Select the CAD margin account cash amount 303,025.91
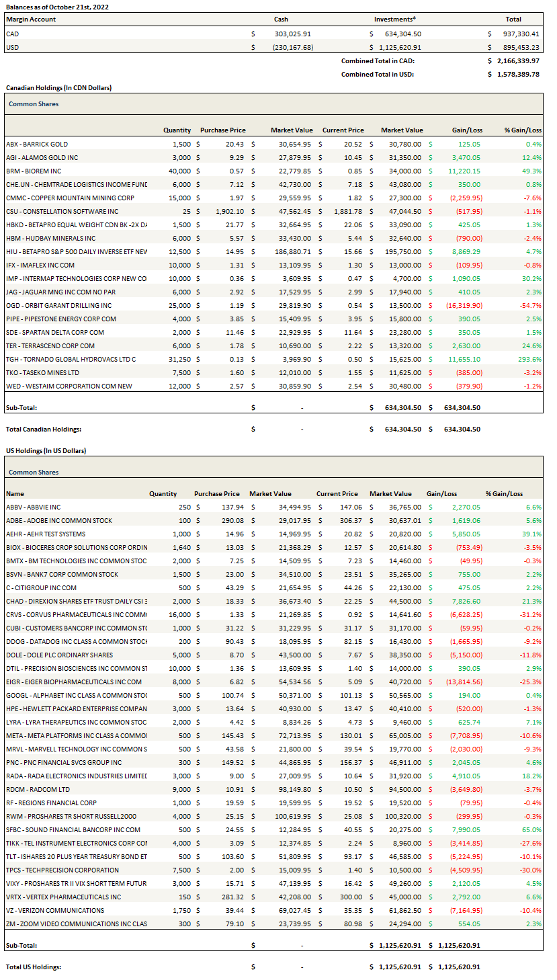557x980 pixels. (x=293, y=33)
